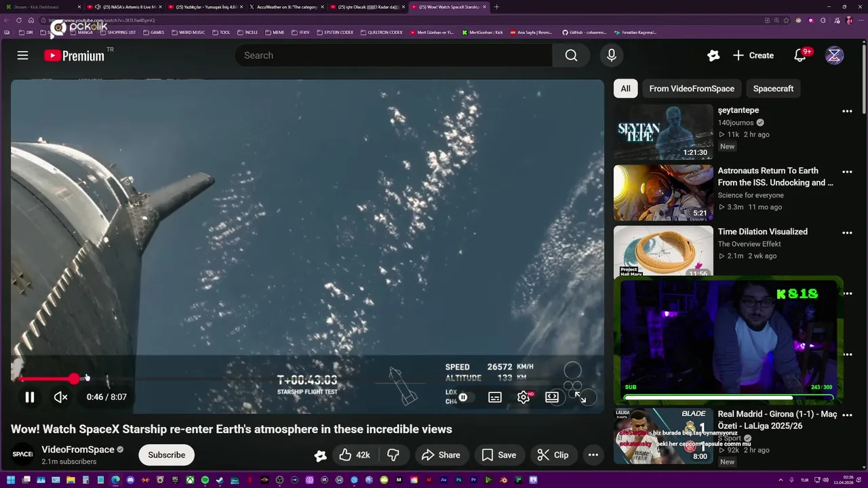The width and height of the screenshot is (868, 488).
Task: Open the Windows Start menu
Action: (x=11, y=480)
